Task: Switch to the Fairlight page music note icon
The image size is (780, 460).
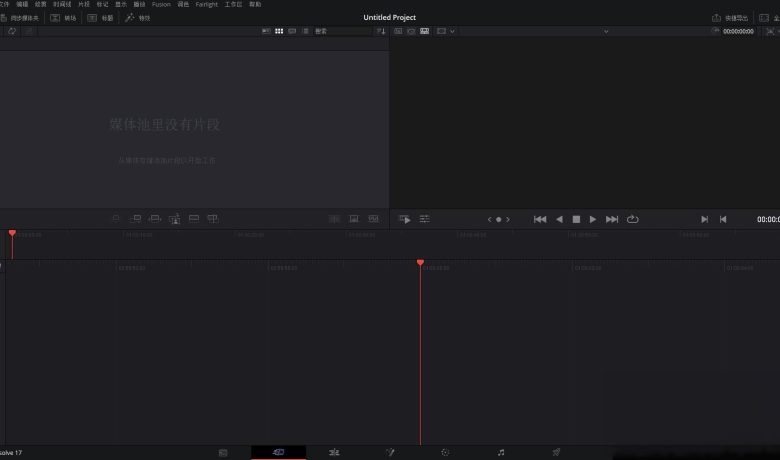Action: click(x=501, y=453)
